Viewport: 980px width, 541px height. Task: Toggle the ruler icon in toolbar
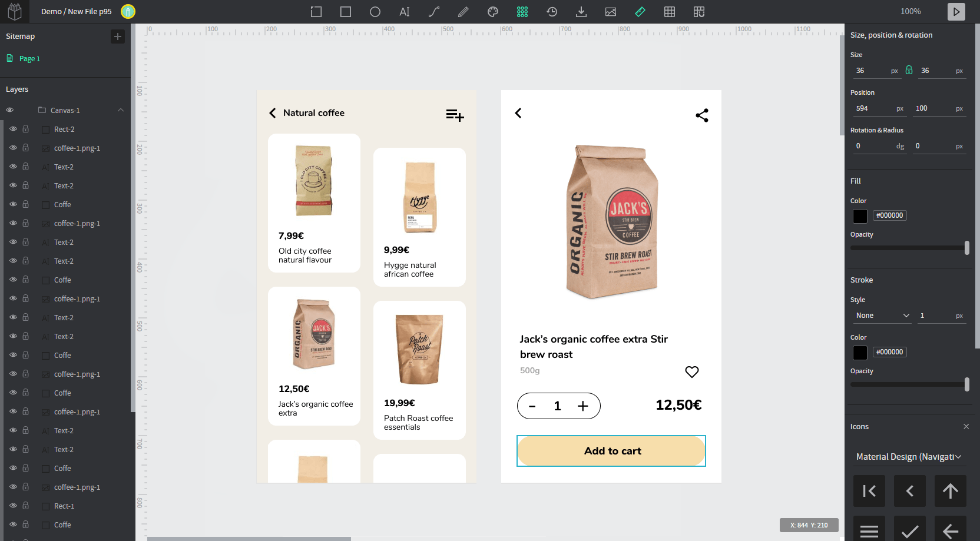tap(640, 12)
